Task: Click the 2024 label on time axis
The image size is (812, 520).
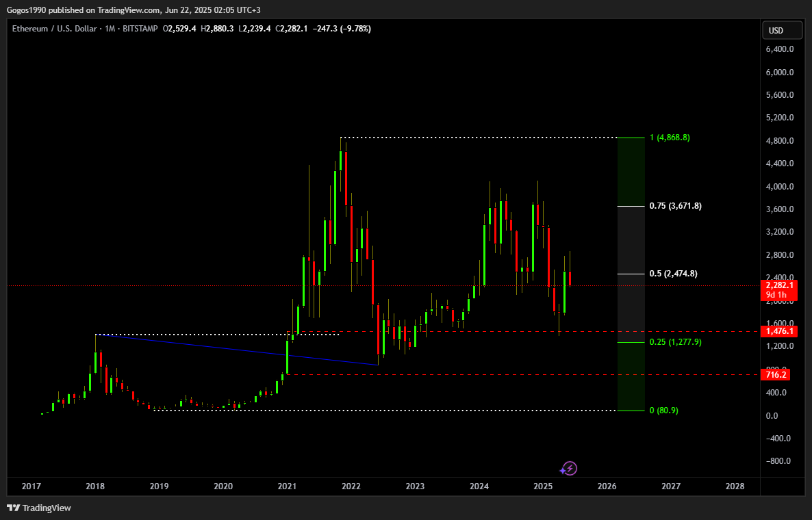Action: 479,486
